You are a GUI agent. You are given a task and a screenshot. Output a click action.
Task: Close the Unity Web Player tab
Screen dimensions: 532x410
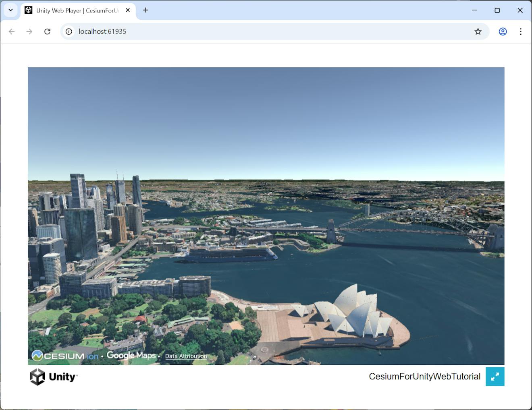pos(128,10)
